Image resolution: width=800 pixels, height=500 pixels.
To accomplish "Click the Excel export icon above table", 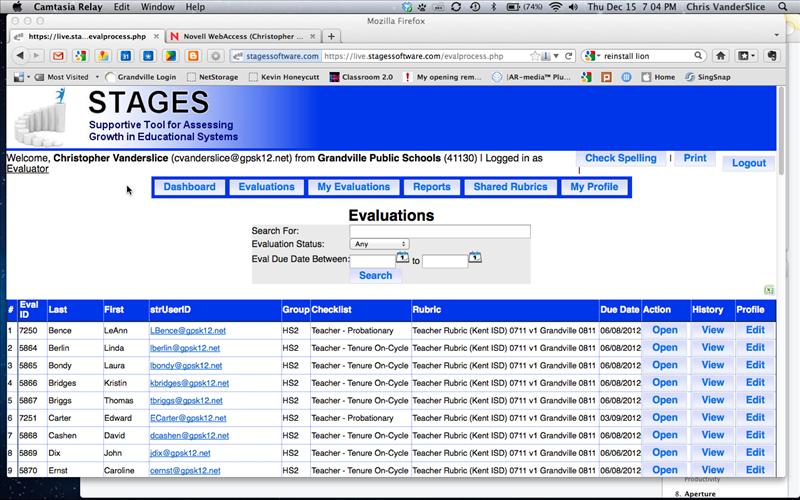I will tap(769, 290).
